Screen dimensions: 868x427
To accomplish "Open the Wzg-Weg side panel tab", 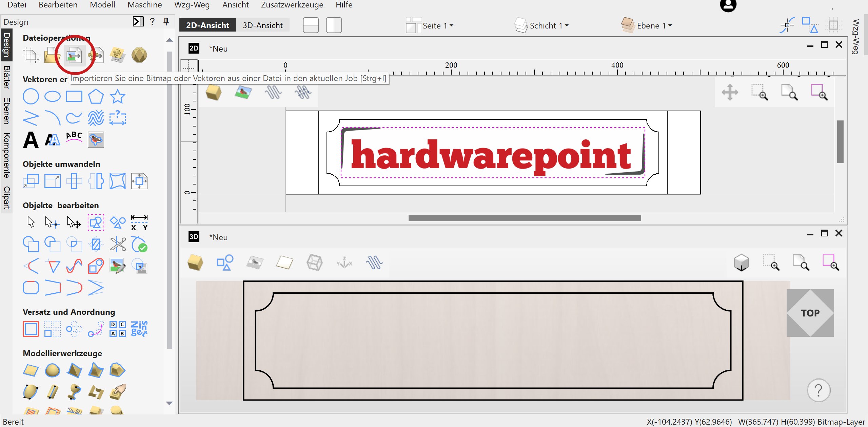I will click(856, 37).
